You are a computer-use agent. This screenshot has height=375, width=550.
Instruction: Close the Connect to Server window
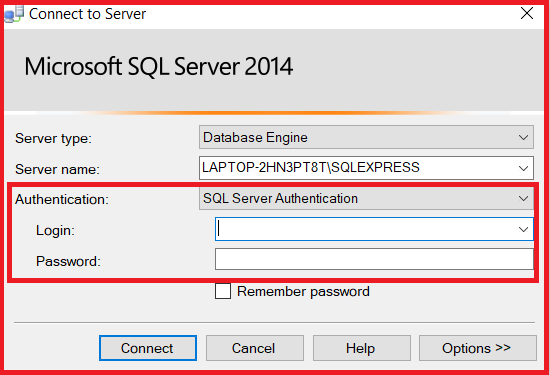pyautogui.click(x=527, y=14)
